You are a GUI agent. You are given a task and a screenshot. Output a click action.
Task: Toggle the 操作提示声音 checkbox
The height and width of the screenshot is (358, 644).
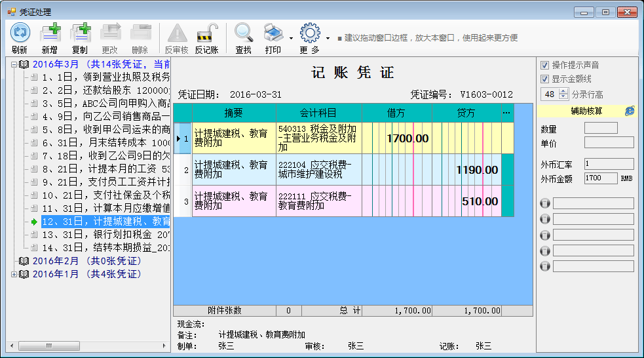click(x=545, y=66)
